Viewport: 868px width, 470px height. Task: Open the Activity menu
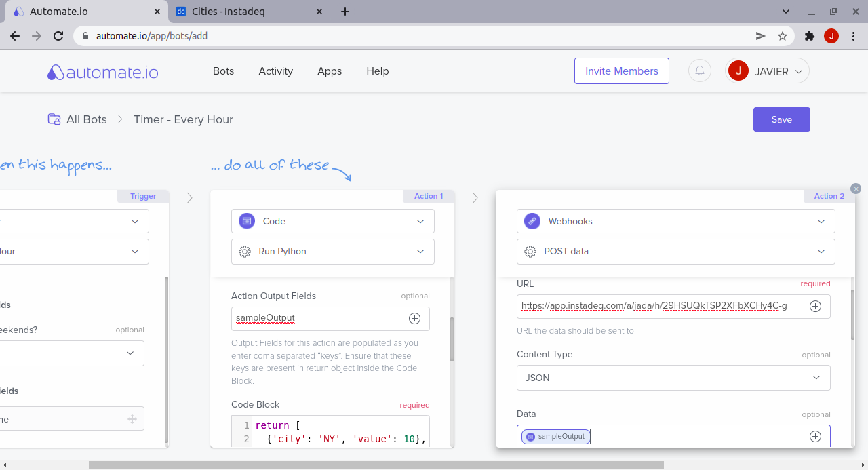(x=276, y=71)
